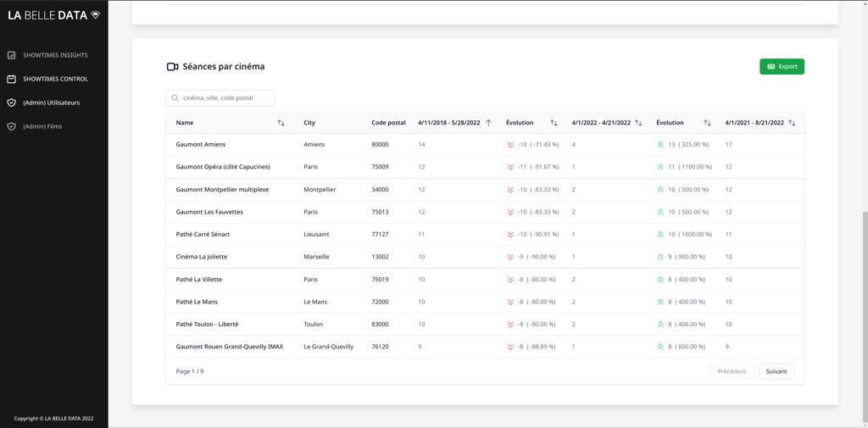This screenshot has height=428, width=868.
Task: Sort by the second Évolution column arrows
Action: [x=707, y=123]
